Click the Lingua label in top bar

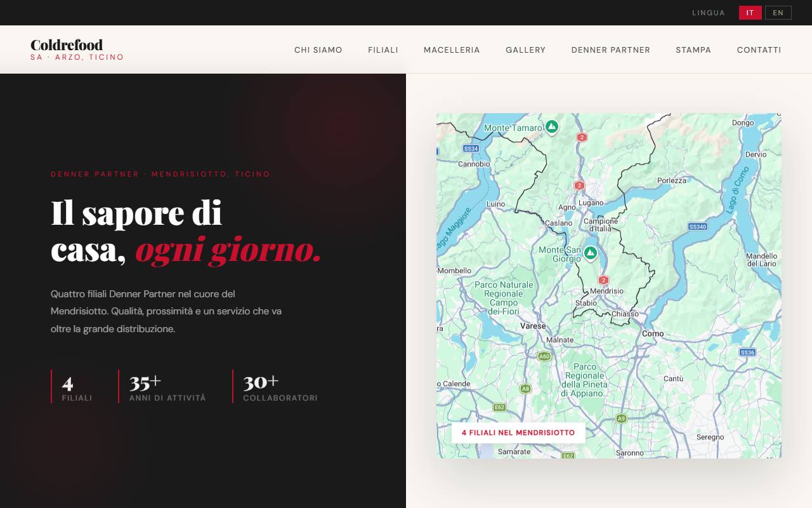709,13
